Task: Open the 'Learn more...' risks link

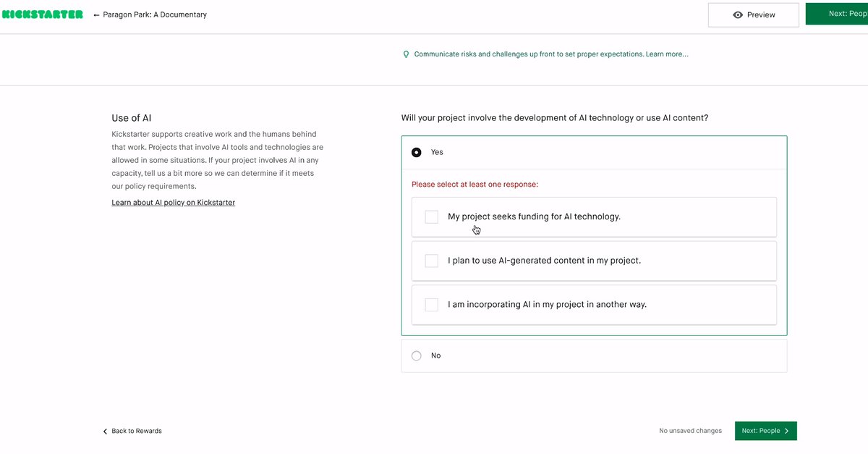Action: tap(667, 54)
